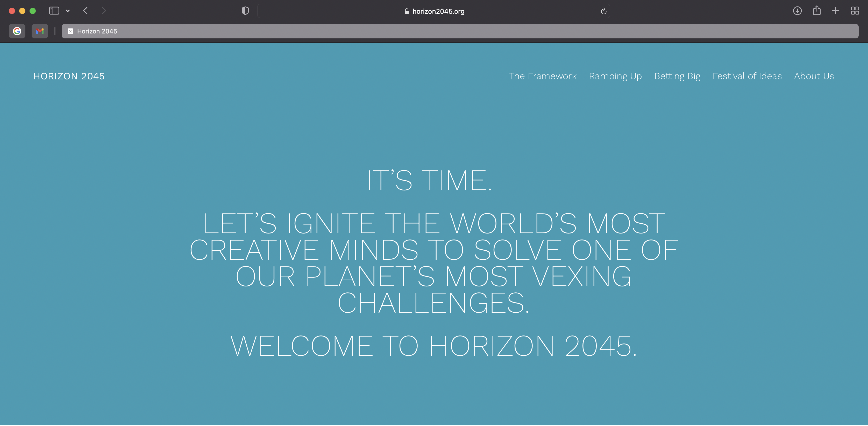
Task: Click the forward navigation arrow
Action: pos(104,11)
